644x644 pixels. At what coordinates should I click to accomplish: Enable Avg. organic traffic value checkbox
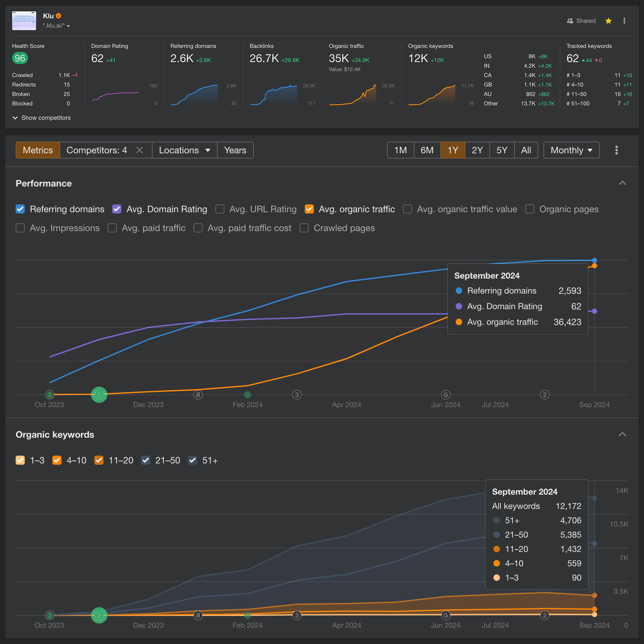click(x=407, y=209)
